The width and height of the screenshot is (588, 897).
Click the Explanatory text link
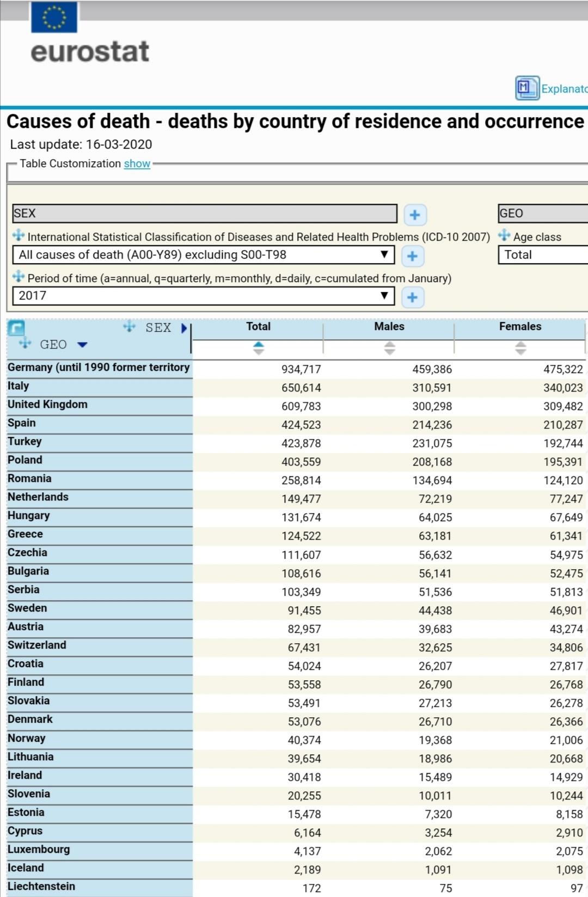pos(564,89)
